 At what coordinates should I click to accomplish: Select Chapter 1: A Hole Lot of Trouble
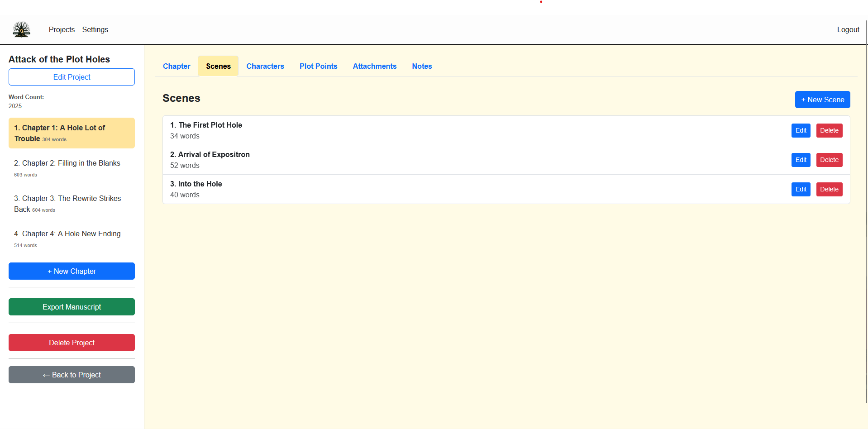pos(72,133)
